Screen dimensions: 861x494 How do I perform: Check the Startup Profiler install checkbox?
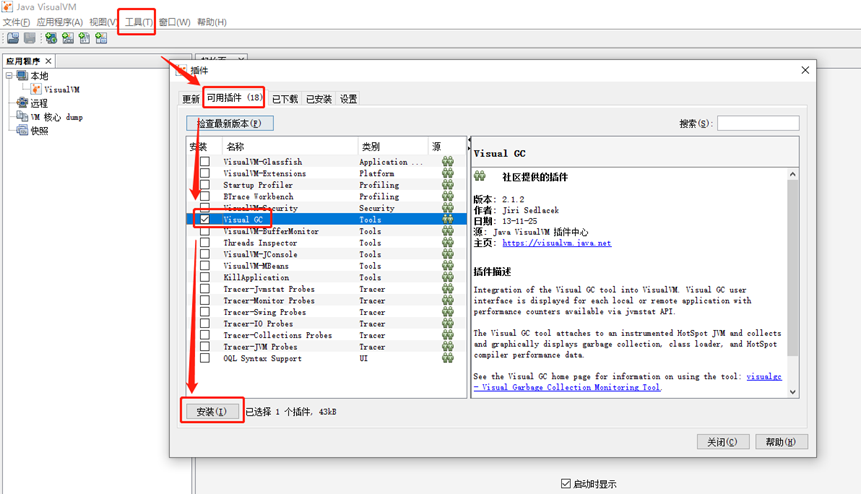[205, 184]
